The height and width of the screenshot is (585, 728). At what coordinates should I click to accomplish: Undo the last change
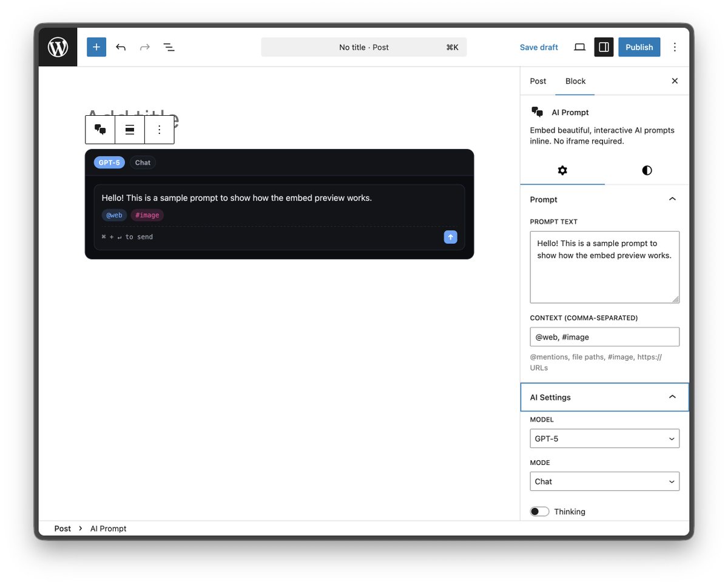coord(121,47)
